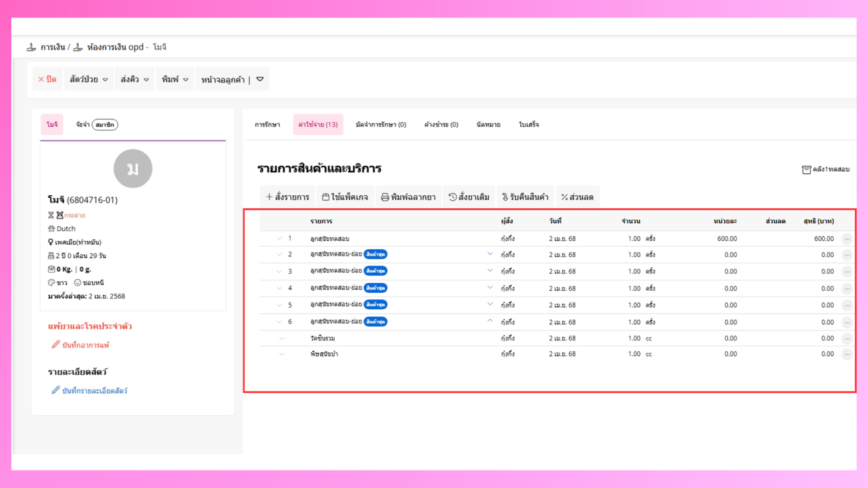Click the pet ID text (6804716-01)

click(92, 200)
